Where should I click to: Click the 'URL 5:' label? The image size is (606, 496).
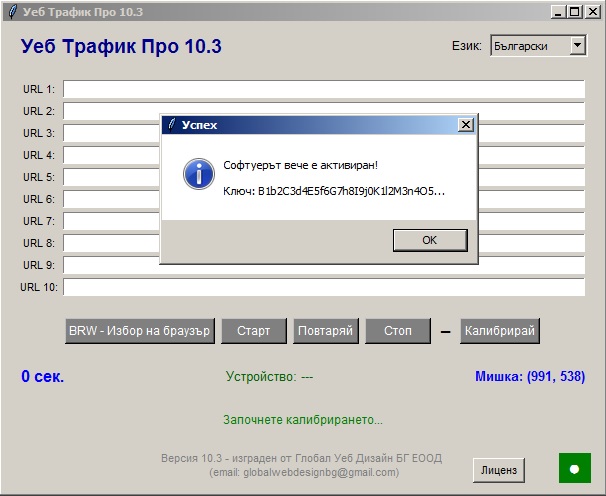coord(39,177)
